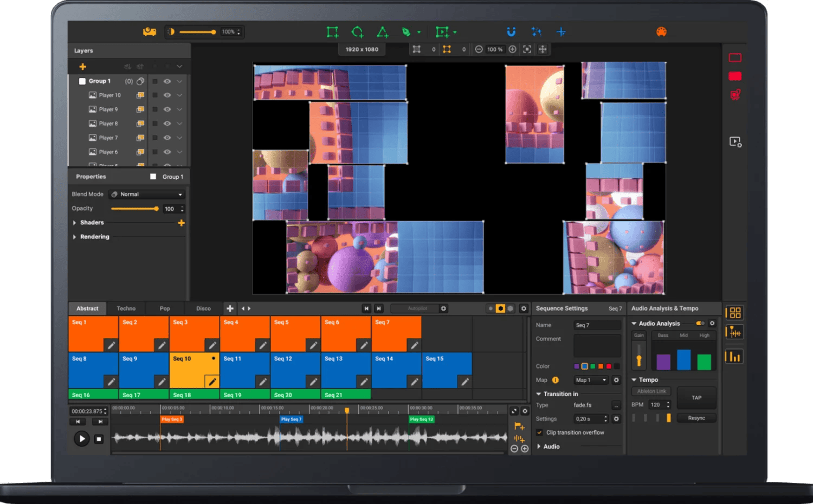This screenshot has height=504, width=813.
Task: Open the audio waveform panel icon
Action: point(735,332)
